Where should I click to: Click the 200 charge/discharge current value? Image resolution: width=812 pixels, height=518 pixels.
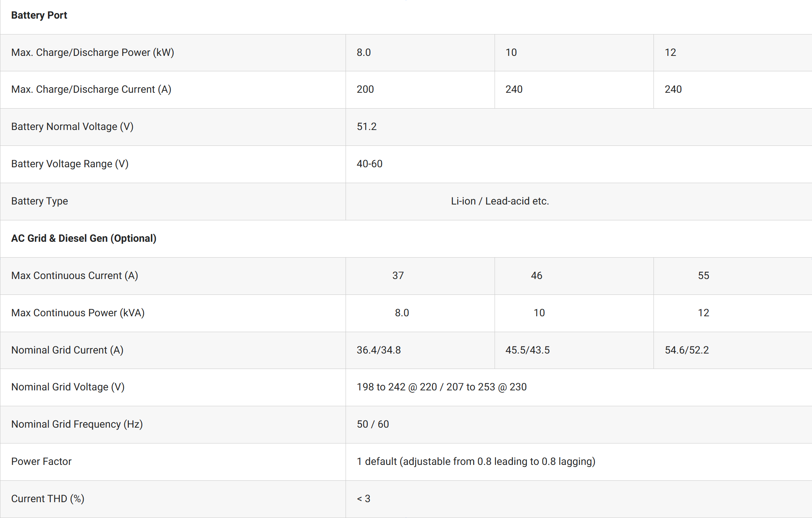pyautogui.click(x=365, y=90)
